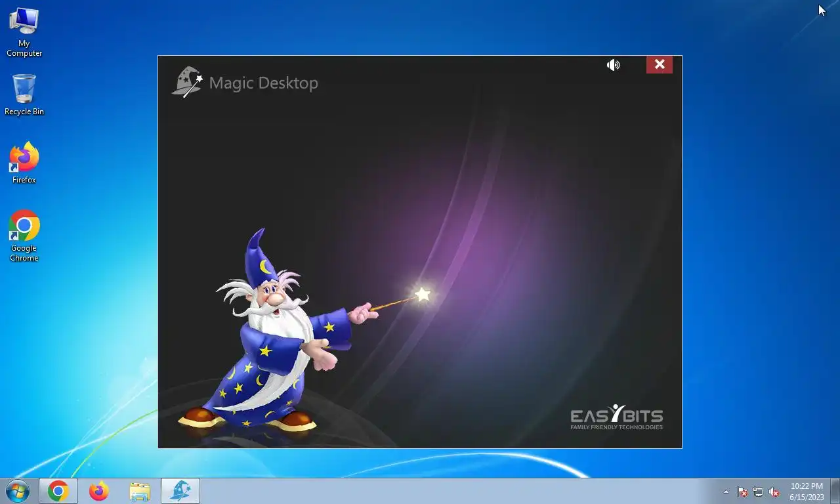Open the Windows Start menu
Image resolution: width=840 pixels, height=504 pixels.
pos(18,491)
